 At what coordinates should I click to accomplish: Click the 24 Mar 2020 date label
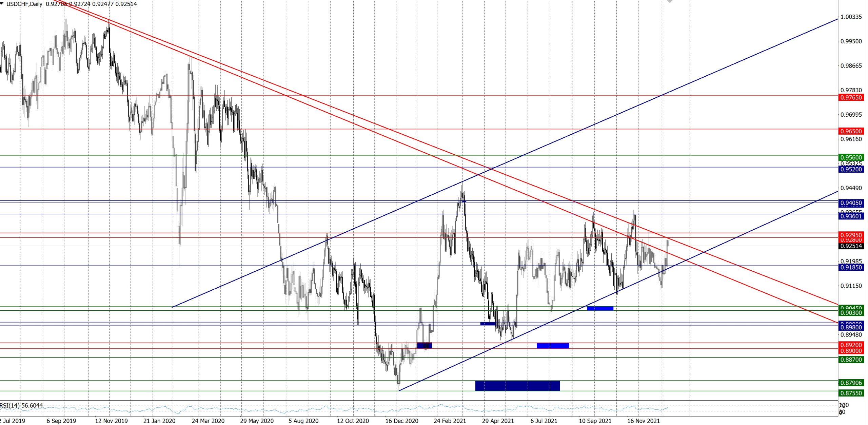208,421
